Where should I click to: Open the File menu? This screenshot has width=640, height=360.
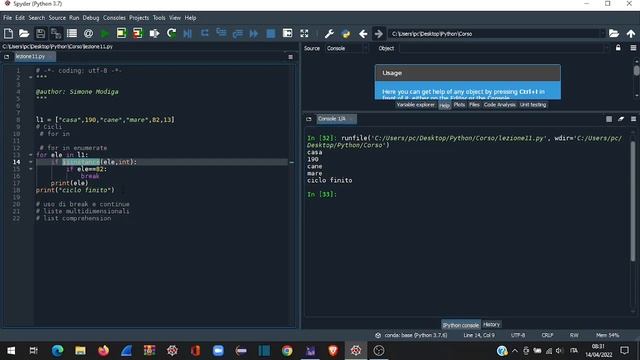tap(8, 18)
